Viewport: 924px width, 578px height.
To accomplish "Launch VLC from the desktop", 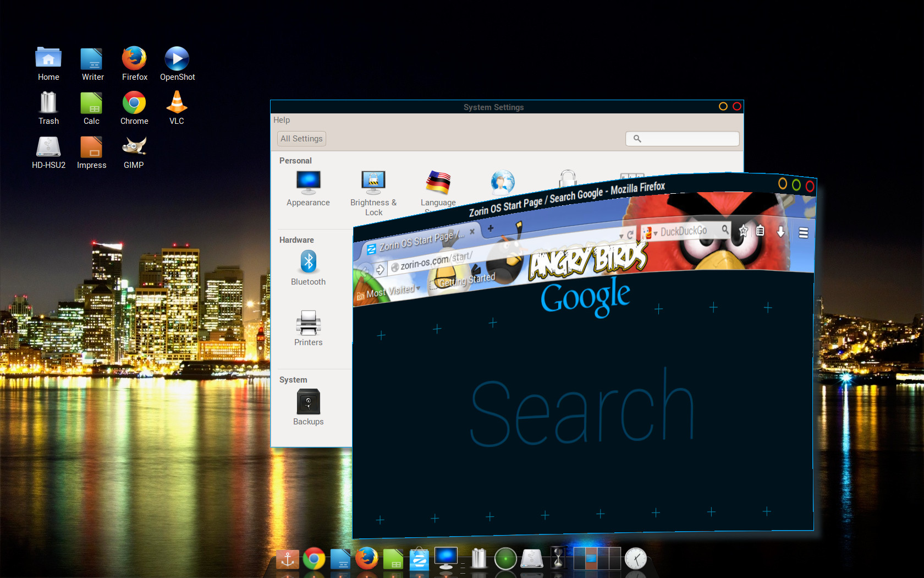I will (177, 108).
